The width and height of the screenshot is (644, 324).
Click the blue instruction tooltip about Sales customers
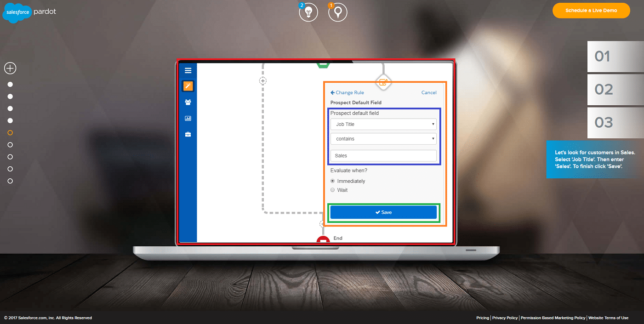pyautogui.click(x=595, y=159)
